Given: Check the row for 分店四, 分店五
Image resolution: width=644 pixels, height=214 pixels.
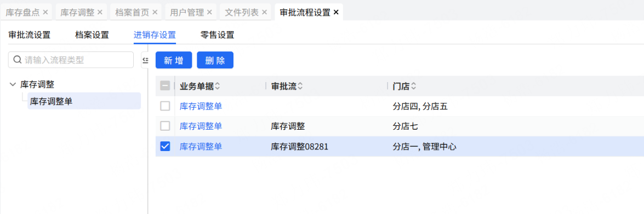Looking at the screenshot, I should [x=164, y=106].
